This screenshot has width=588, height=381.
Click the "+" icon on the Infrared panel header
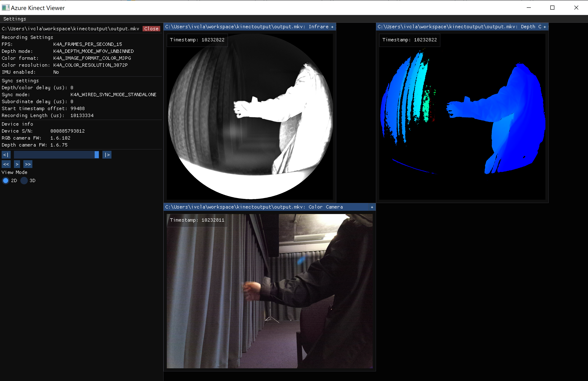click(x=333, y=27)
